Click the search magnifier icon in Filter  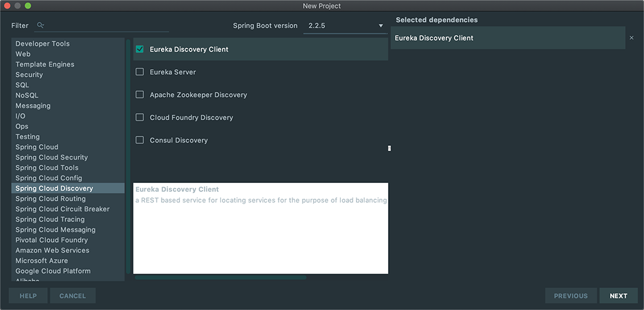40,25
